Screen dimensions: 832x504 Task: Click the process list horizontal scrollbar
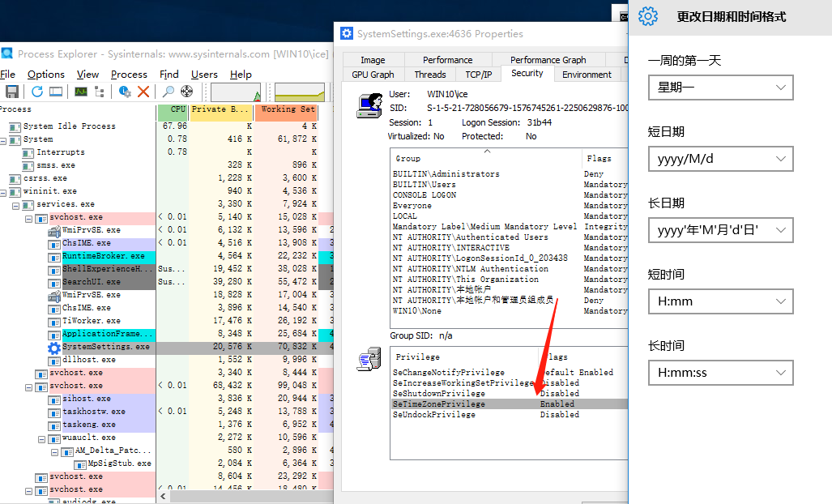[243, 496]
